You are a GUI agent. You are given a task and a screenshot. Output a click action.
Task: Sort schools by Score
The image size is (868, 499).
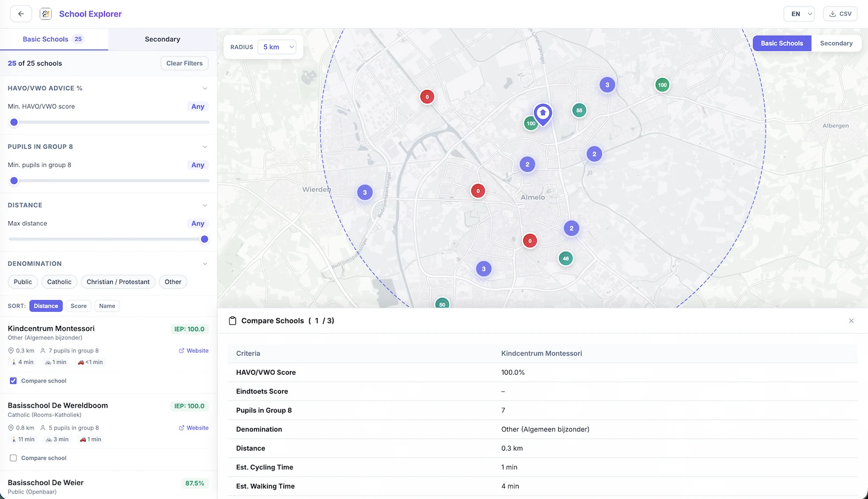(x=79, y=306)
